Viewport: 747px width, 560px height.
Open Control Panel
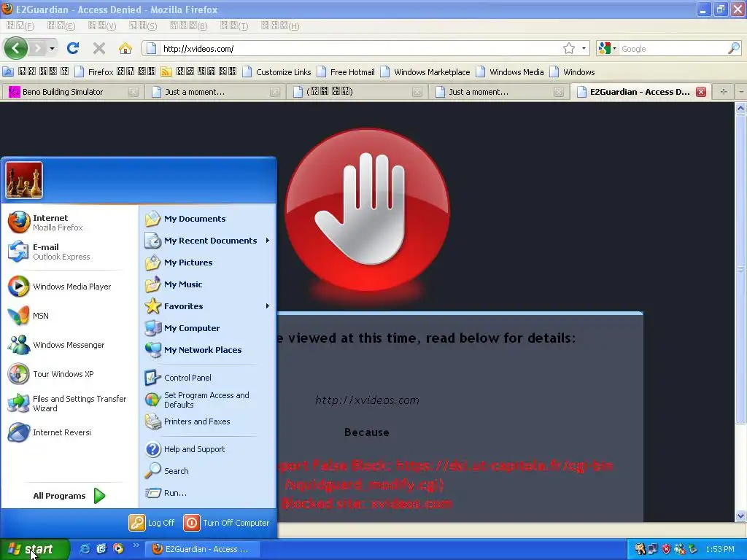[208, 378]
